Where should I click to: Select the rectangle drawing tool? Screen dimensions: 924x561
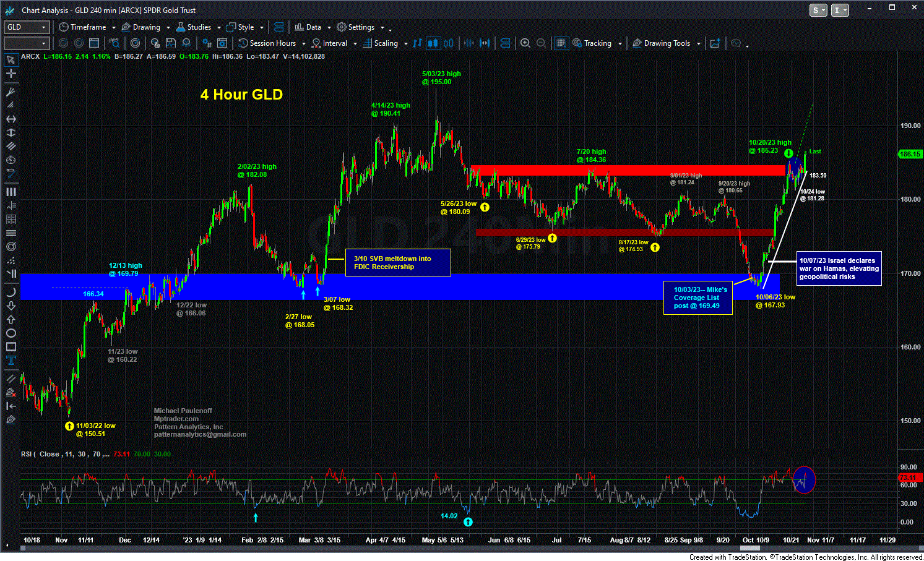[11, 347]
